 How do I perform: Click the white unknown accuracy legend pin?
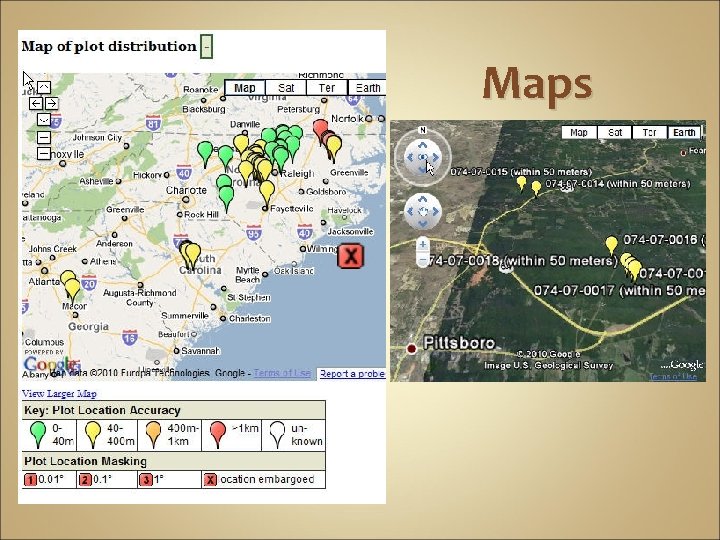277,434
